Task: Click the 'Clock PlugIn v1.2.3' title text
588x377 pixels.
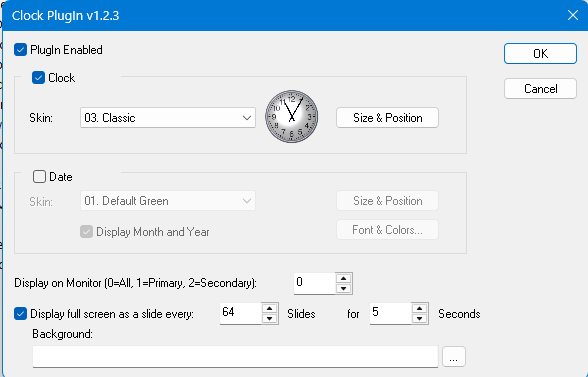Action: (66, 16)
